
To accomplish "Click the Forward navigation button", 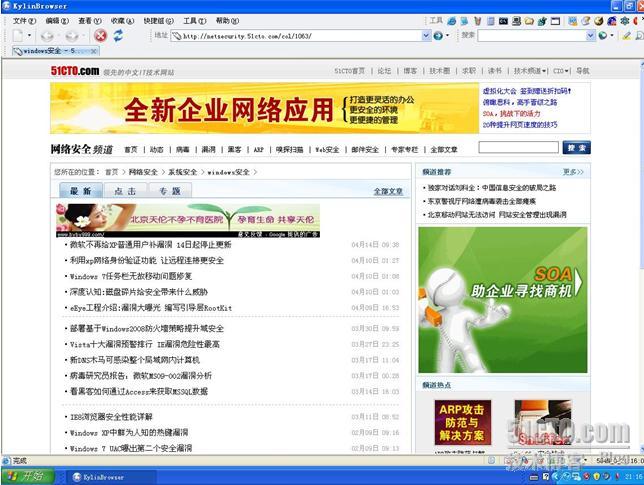I will [72, 36].
